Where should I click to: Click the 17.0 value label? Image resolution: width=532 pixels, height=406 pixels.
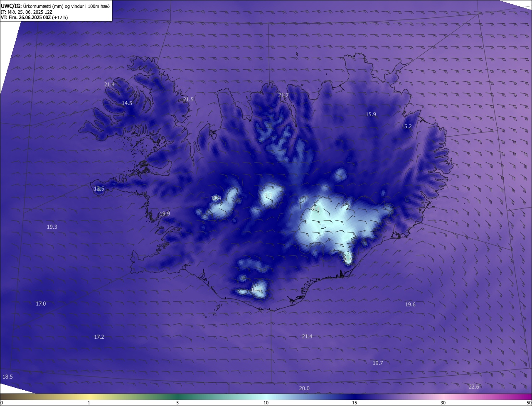(41, 303)
